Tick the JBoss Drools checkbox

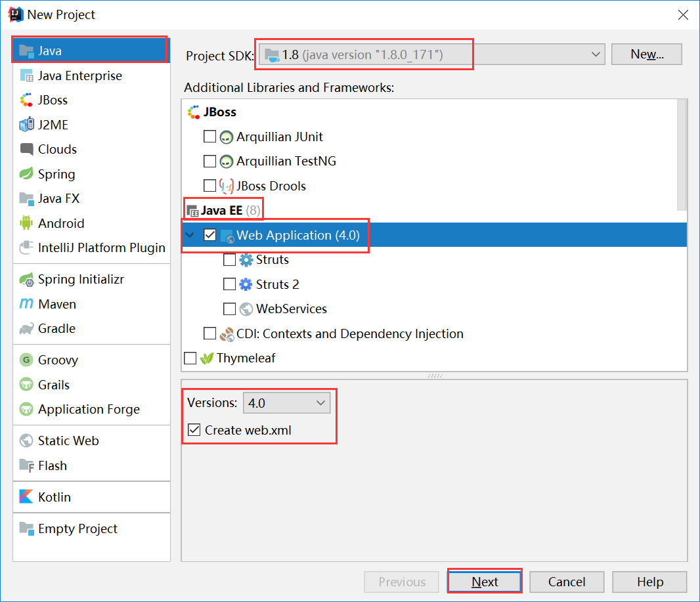coord(209,185)
